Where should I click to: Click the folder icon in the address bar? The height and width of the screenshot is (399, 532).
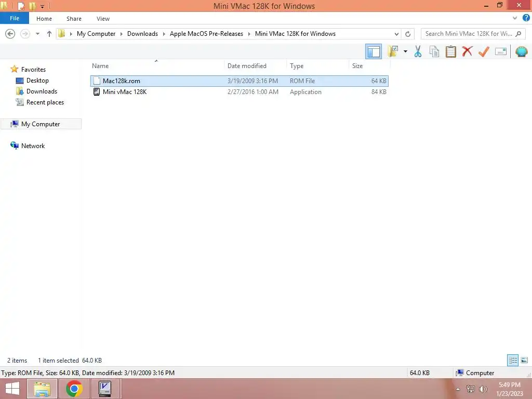point(62,34)
